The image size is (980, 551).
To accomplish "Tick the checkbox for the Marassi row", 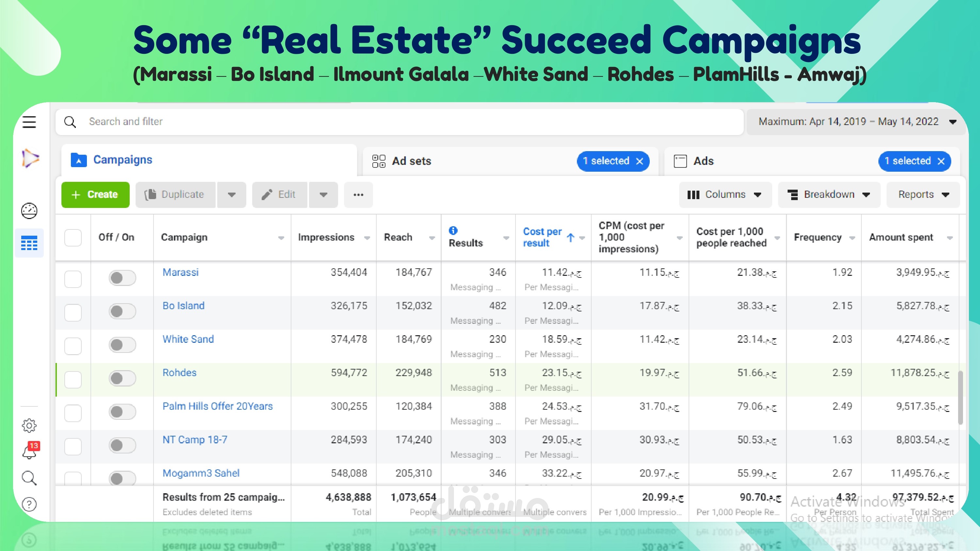I will 73,279.
